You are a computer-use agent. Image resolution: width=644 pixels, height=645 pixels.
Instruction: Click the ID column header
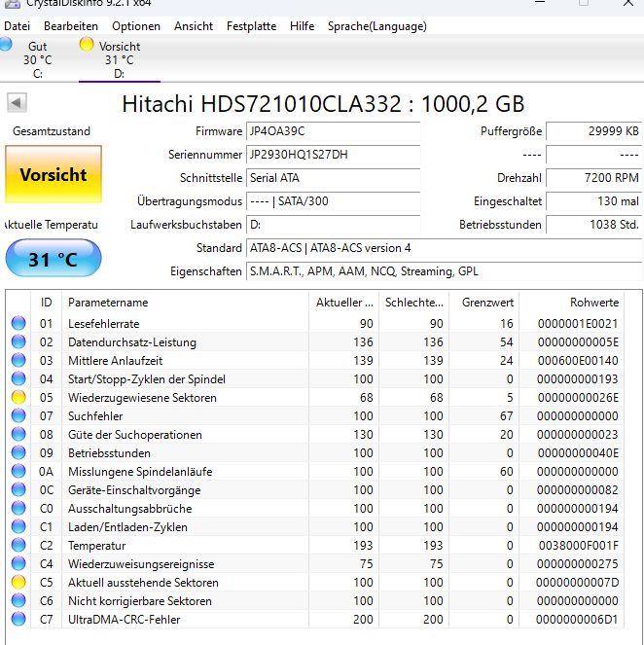click(x=46, y=303)
